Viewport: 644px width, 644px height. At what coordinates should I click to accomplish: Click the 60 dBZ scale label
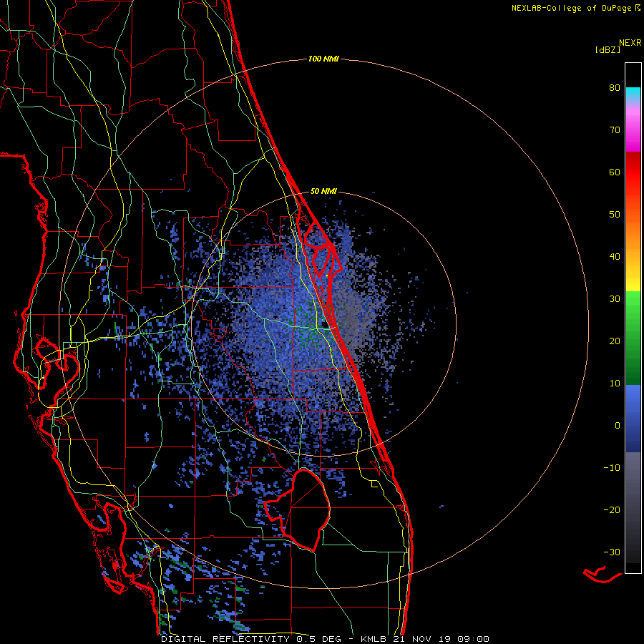[615, 172]
